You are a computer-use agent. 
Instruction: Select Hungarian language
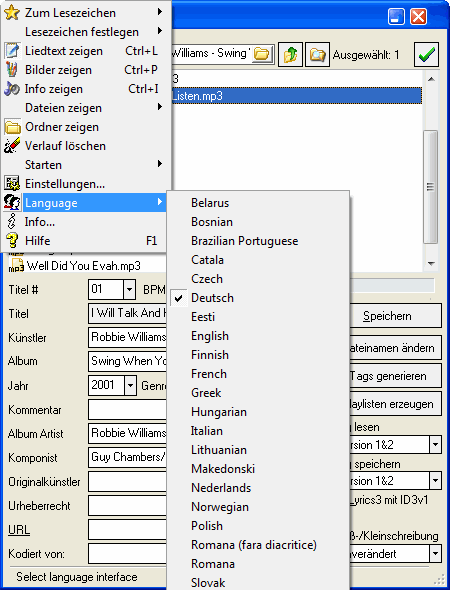[x=258, y=412]
